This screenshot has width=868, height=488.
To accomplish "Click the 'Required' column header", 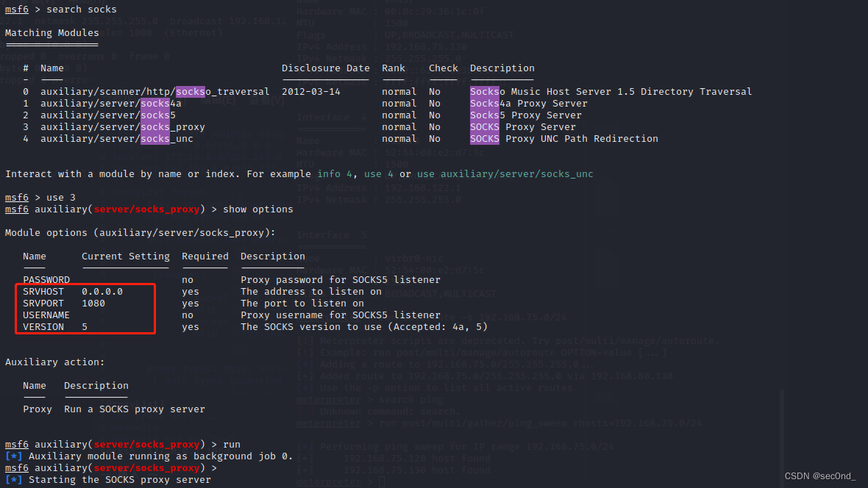I will [x=204, y=256].
